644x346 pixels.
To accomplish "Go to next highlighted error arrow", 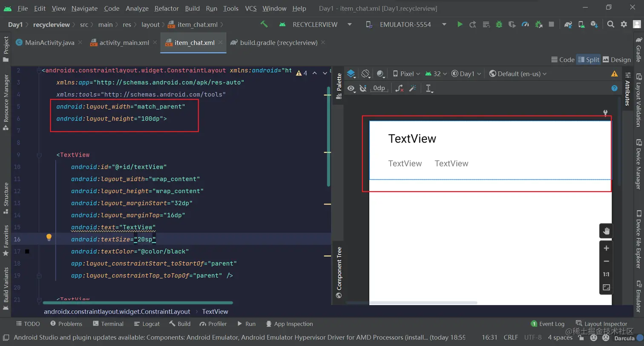I will [325, 73].
